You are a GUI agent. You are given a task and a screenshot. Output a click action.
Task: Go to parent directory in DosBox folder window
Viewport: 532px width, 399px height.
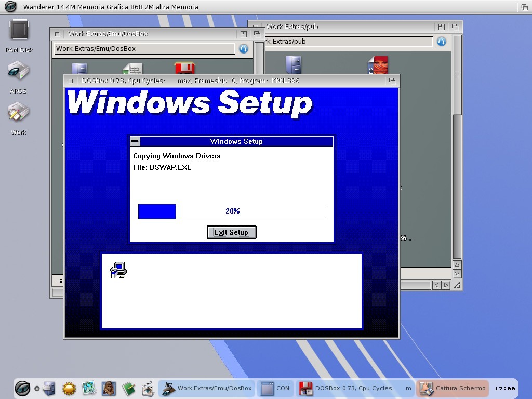[x=244, y=49]
